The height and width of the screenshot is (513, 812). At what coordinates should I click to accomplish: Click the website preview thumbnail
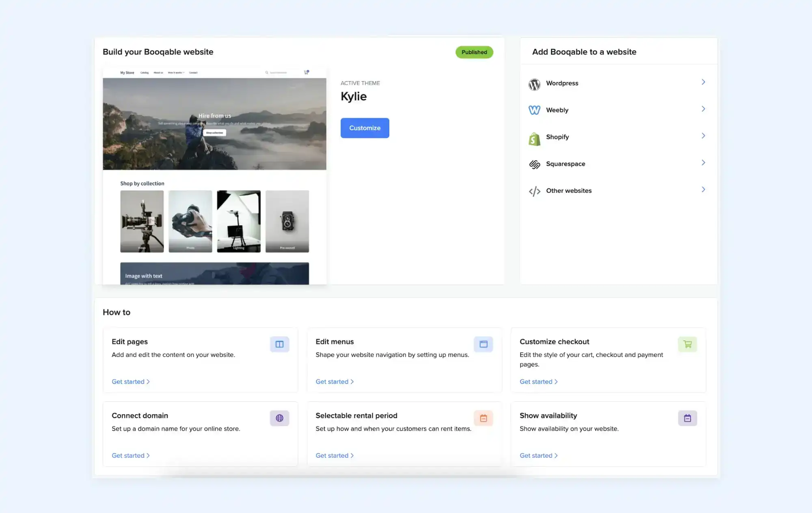(214, 170)
